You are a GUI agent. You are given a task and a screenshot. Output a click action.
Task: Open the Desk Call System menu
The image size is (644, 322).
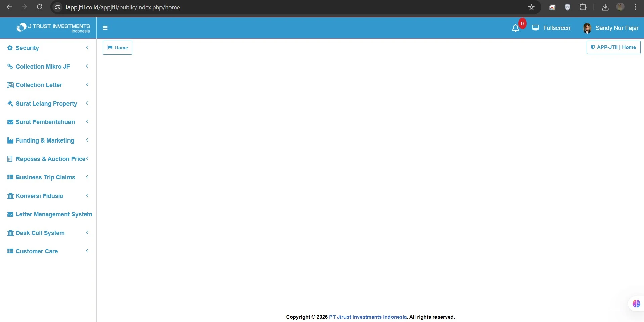pos(40,233)
